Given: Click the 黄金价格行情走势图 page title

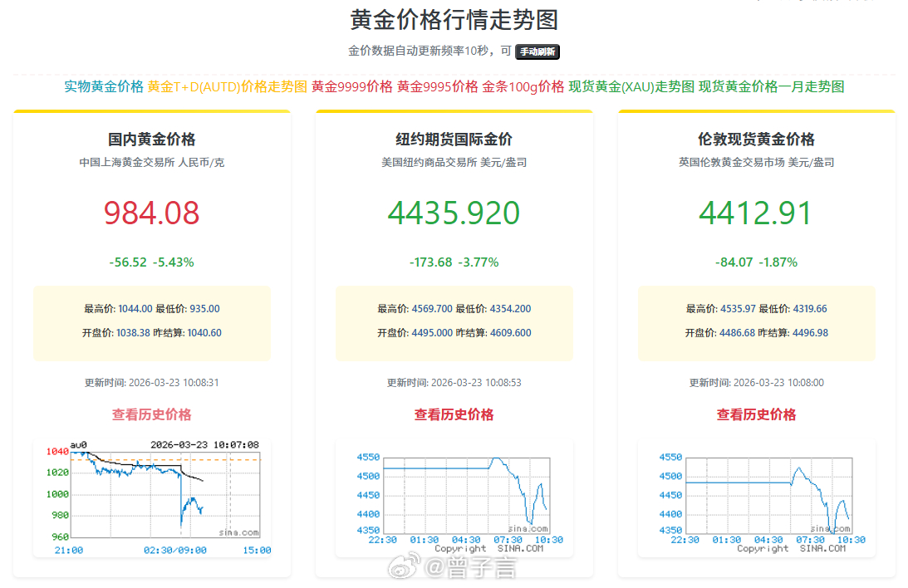Looking at the screenshot, I should 454,19.
